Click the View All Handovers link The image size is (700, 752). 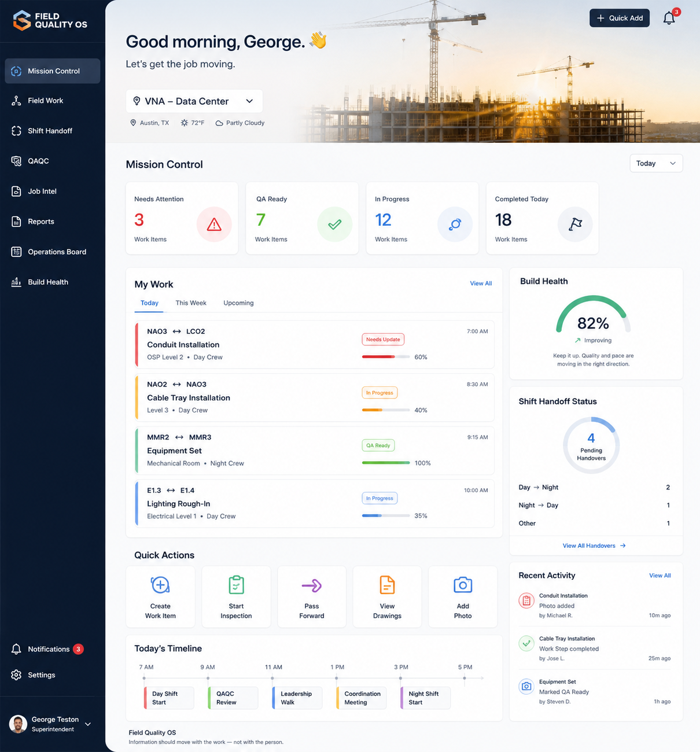(x=594, y=545)
